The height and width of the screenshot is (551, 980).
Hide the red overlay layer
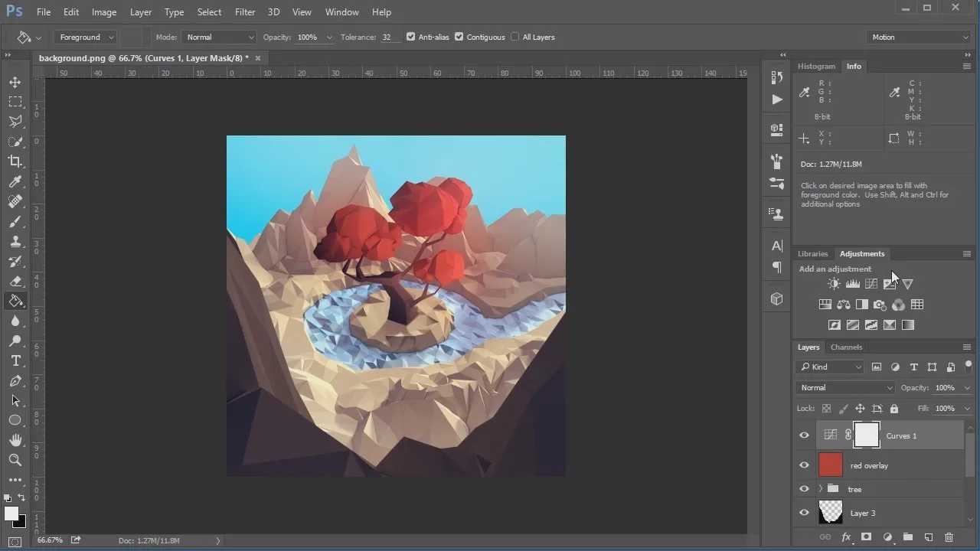pos(804,465)
